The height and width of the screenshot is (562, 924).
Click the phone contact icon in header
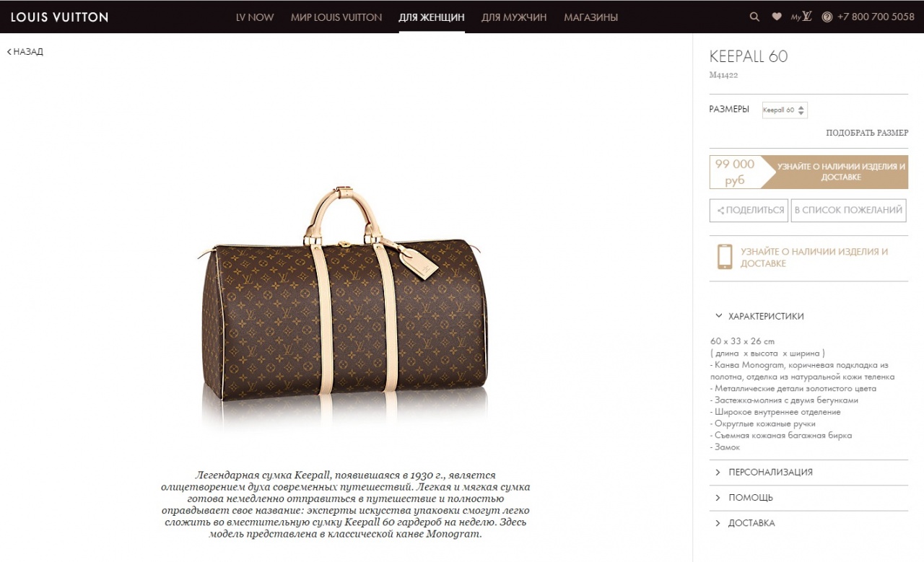(x=827, y=17)
